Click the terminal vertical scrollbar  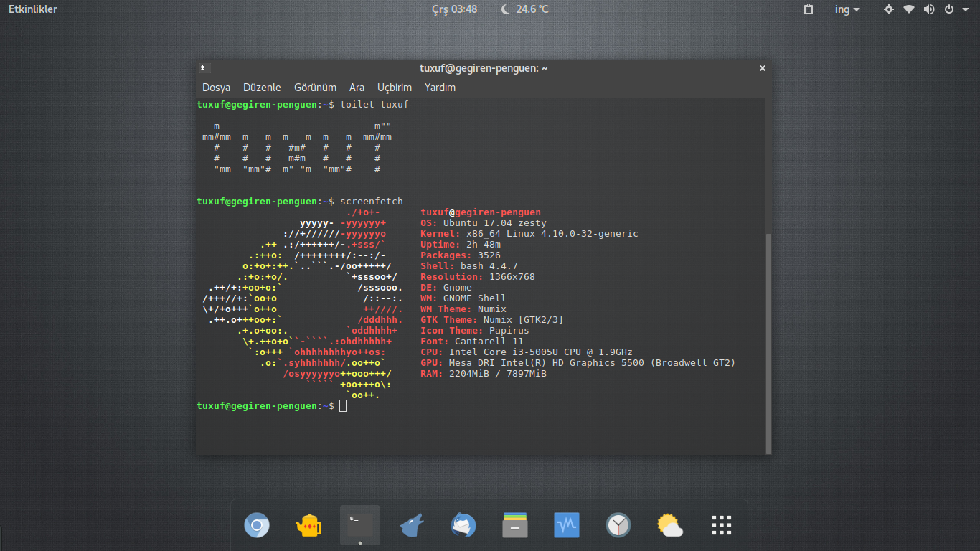[x=768, y=343]
